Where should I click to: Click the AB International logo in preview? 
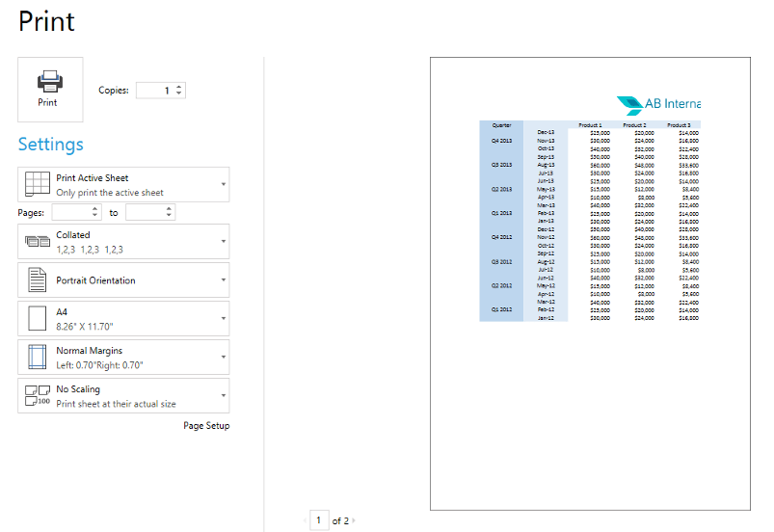[658, 104]
